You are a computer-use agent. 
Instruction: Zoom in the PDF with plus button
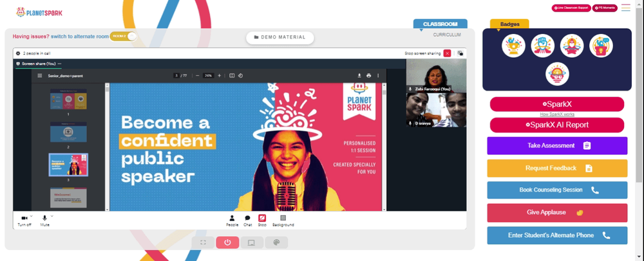click(x=220, y=75)
